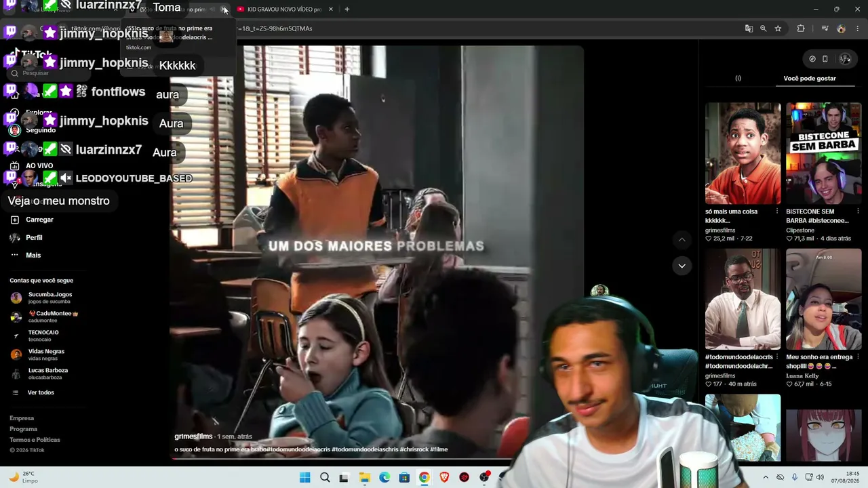This screenshot has width=868, height=488.
Task: Open followed account CaduMontee
Action: coord(44,317)
